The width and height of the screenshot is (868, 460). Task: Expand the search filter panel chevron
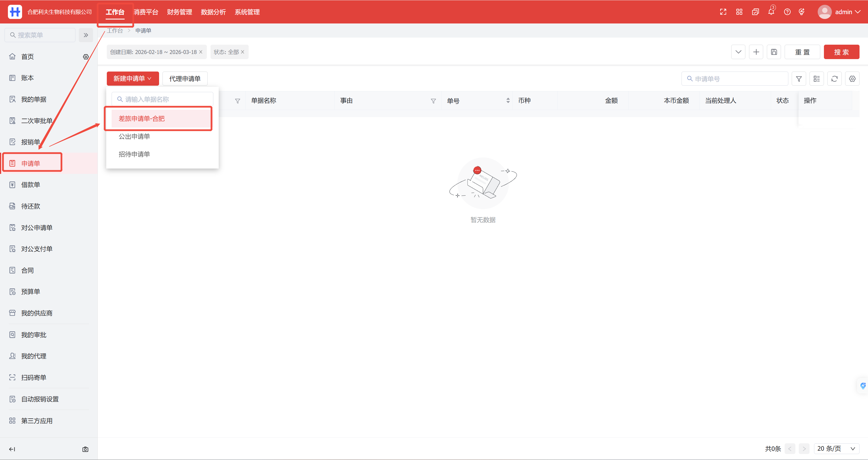tap(738, 52)
